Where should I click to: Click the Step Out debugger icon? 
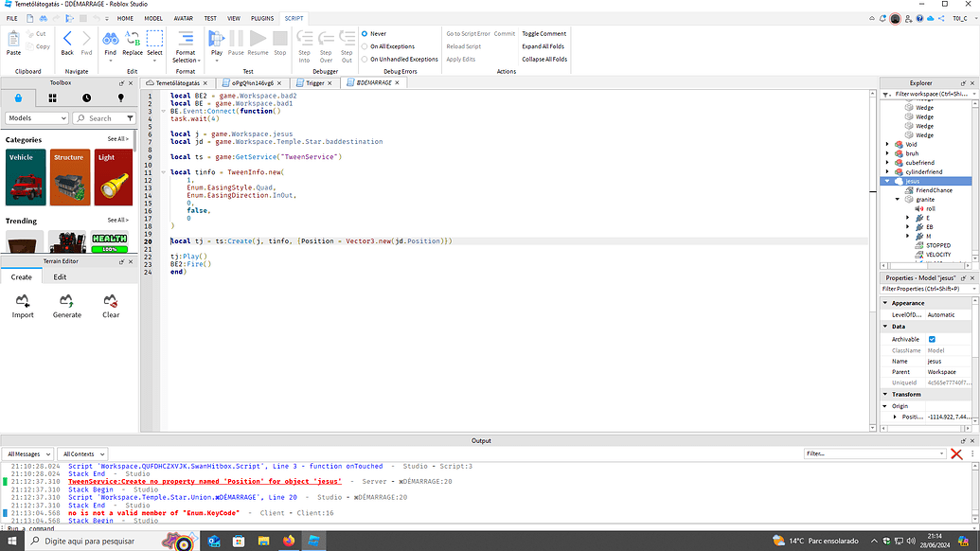pyautogui.click(x=347, y=39)
